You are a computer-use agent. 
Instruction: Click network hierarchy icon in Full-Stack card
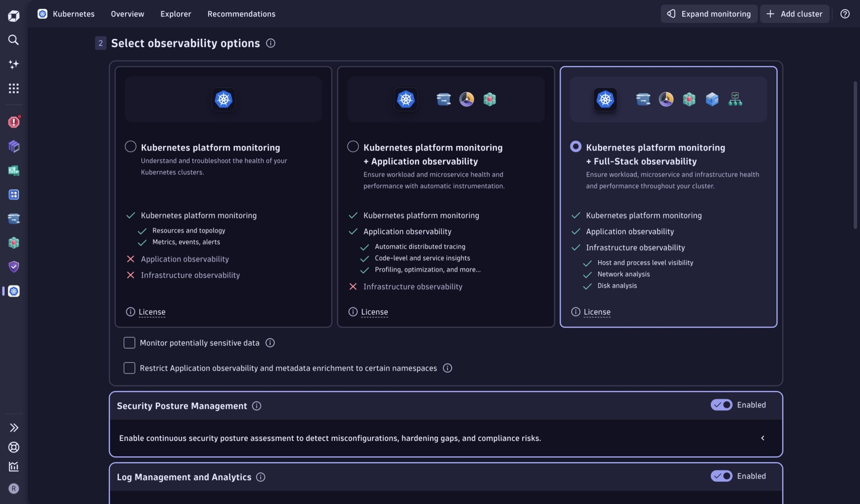pyautogui.click(x=735, y=99)
